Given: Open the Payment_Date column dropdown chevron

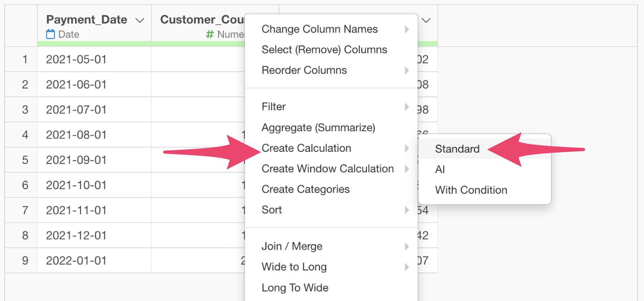Looking at the screenshot, I should (x=140, y=20).
